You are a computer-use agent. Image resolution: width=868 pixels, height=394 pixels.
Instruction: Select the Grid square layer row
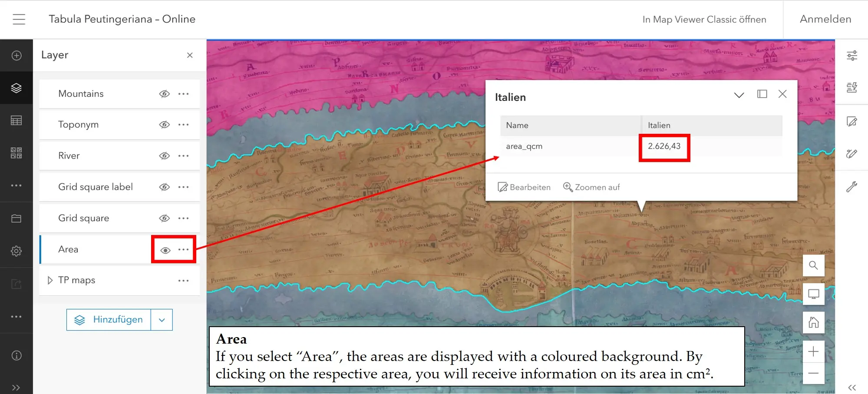[x=119, y=218]
